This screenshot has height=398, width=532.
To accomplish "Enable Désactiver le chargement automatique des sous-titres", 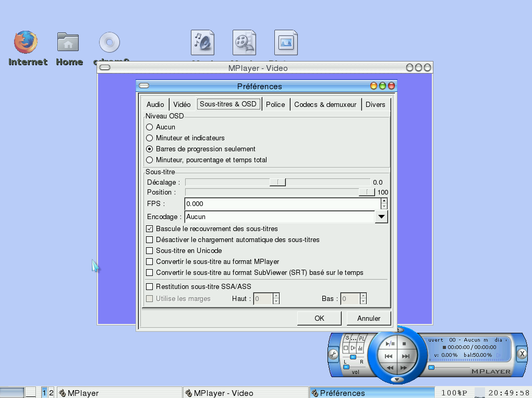I will point(149,240).
